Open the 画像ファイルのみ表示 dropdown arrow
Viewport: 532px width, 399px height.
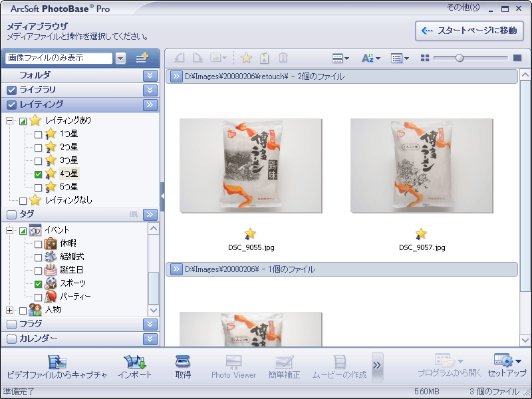[120, 59]
